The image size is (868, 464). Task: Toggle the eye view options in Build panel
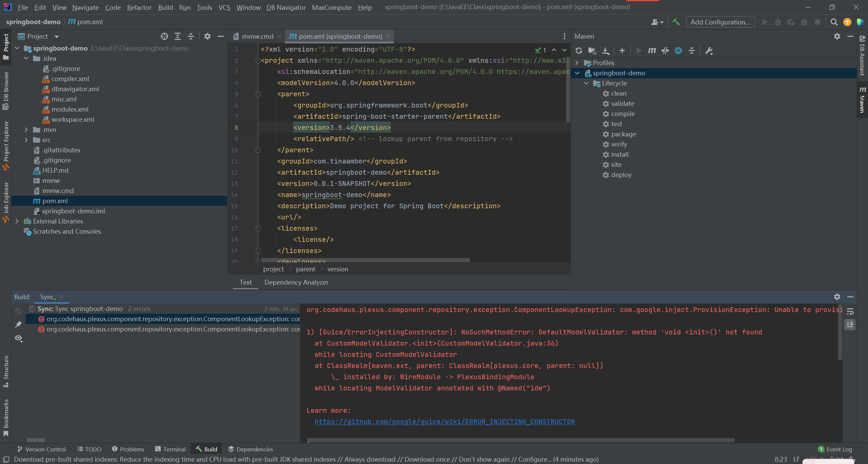pos(18,338)
